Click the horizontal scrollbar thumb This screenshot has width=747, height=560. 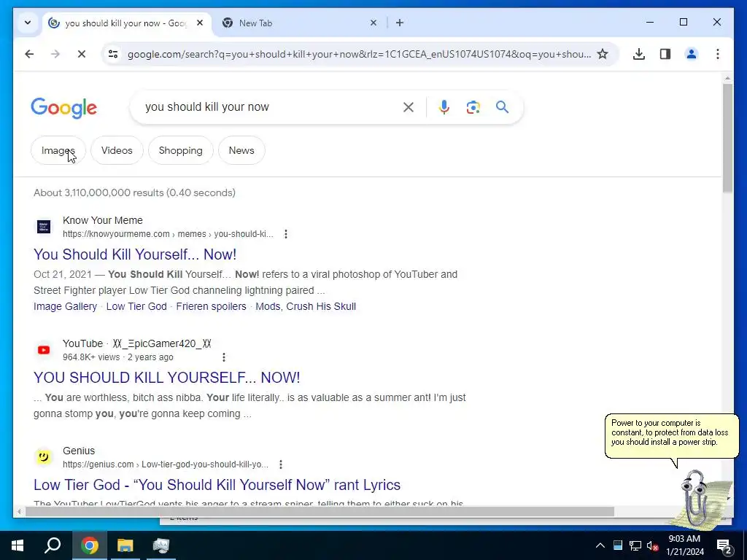pos(320,512)
